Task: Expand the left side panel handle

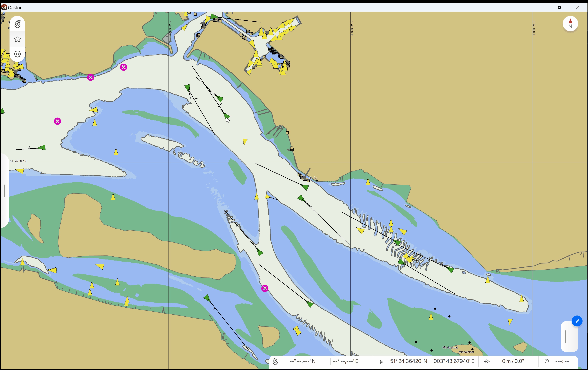Action: click(5, 191)
